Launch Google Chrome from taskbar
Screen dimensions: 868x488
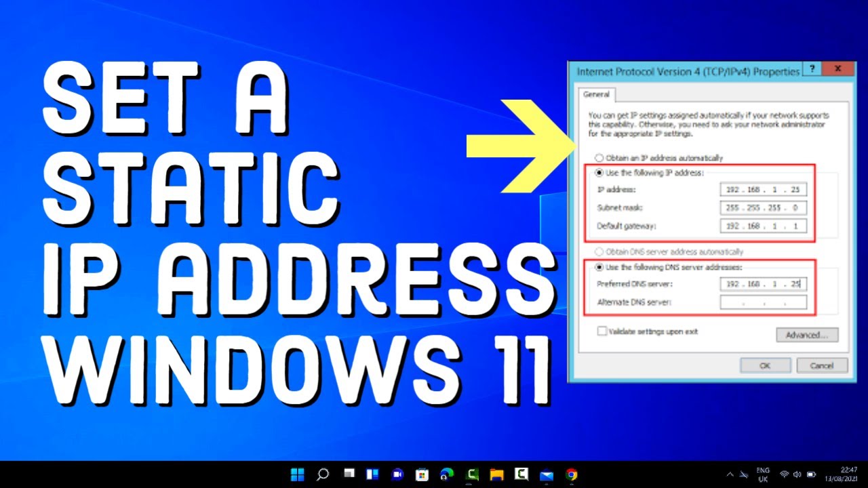pos(571,474)
